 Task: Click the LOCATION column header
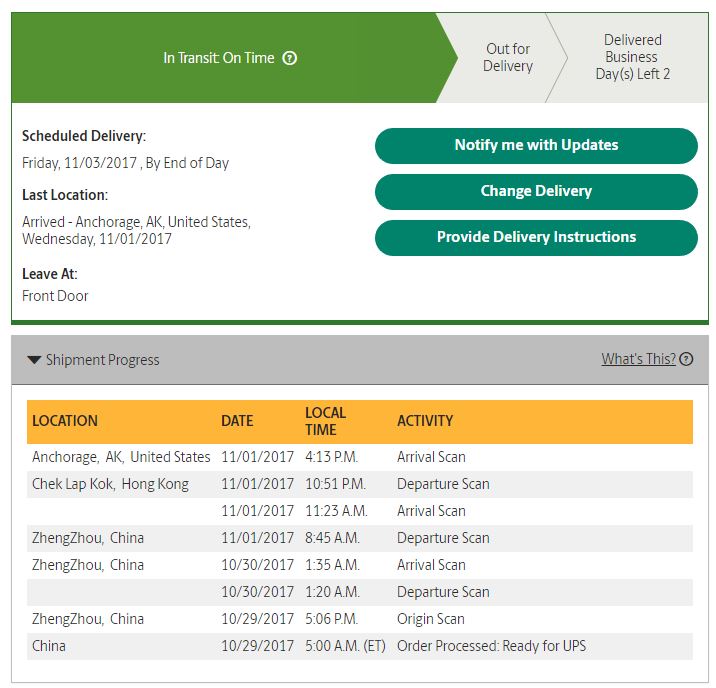point(65,421)
